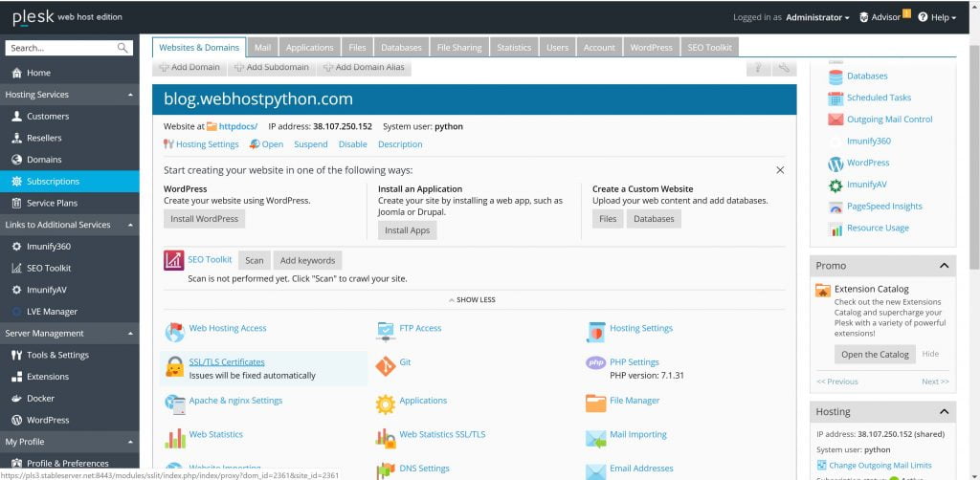
Task: Click the wrench tool button near Add Domain row
Action: coord(785,68)
